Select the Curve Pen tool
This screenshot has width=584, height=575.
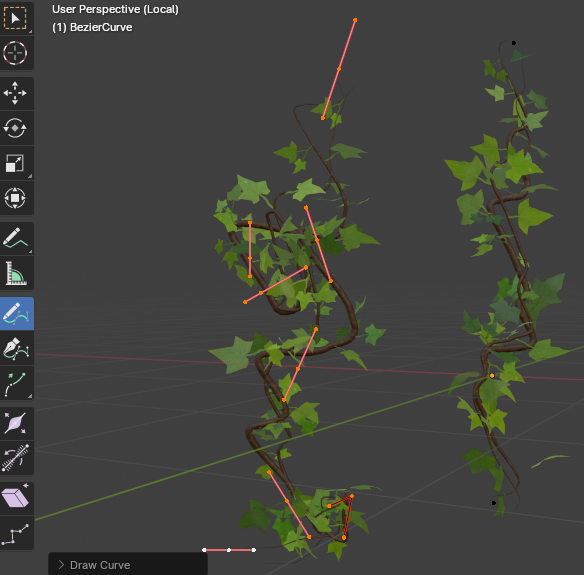coord(15,348)
